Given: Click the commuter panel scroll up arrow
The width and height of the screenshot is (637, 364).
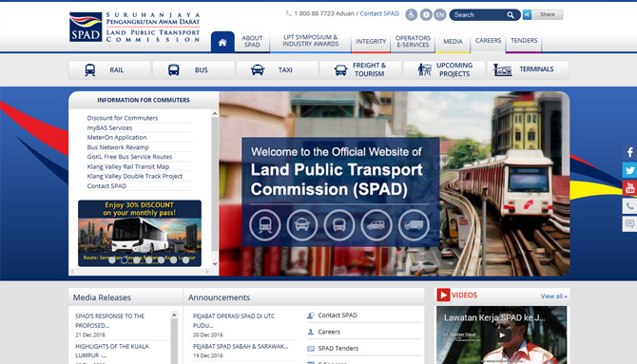Looking at the screenshot, I should (x=215, y=114).
